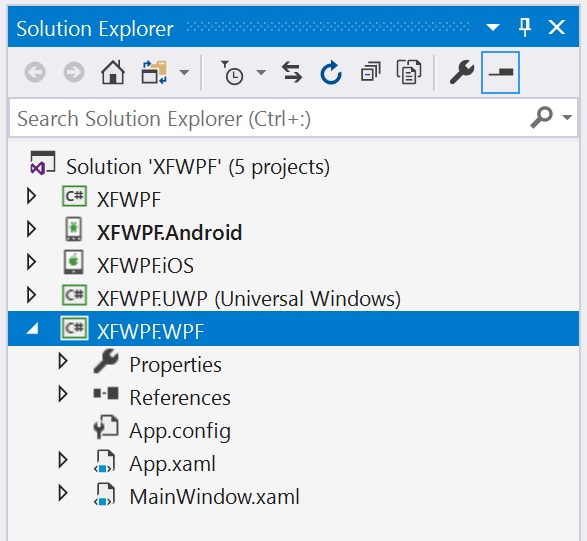The height and width of the screenshot is (541, 587).
Task: Click the App.xaml file icon
Action: coord(104,461)
